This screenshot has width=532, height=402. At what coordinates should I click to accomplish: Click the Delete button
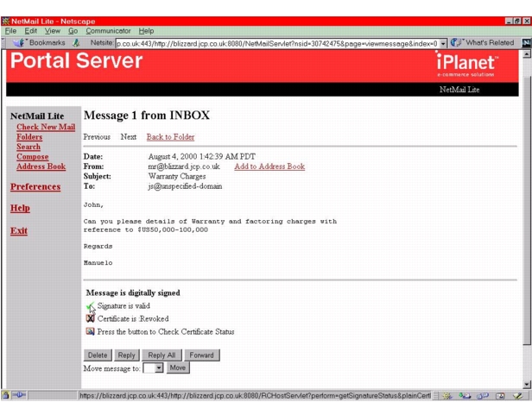tap(98, 355)
